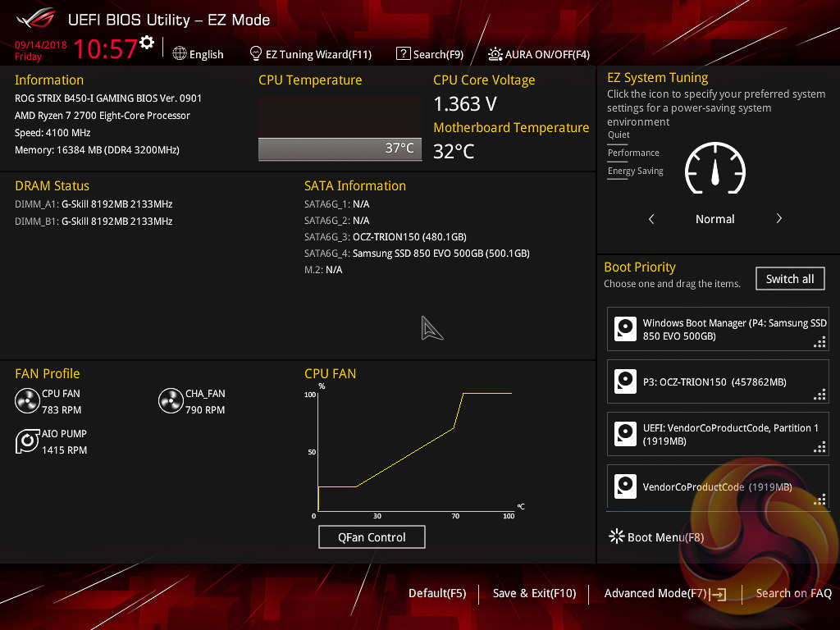The image size is (840, 630).
Task: Click the Advanced Mode exit arrow icon
Action: 718,594
